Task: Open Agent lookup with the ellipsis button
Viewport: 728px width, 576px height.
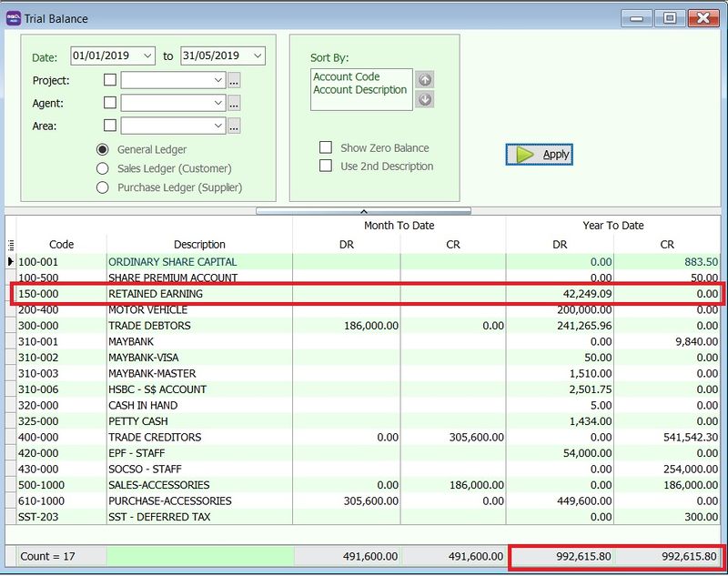Action: point(234,104)
